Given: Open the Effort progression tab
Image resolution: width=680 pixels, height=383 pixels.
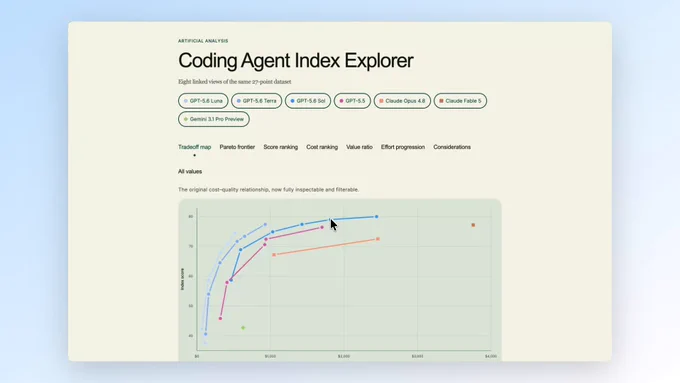Looking at the screenshot, I should [403, 147].
